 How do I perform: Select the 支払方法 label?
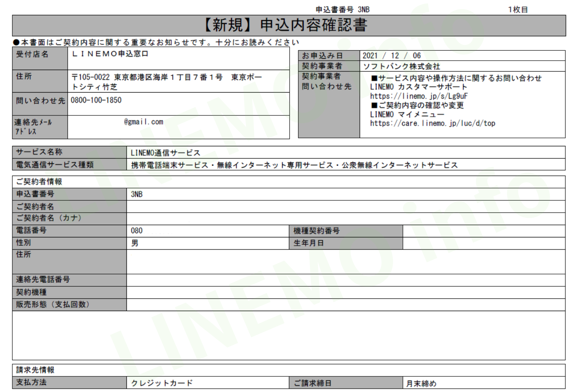click(x=31, y=382)
